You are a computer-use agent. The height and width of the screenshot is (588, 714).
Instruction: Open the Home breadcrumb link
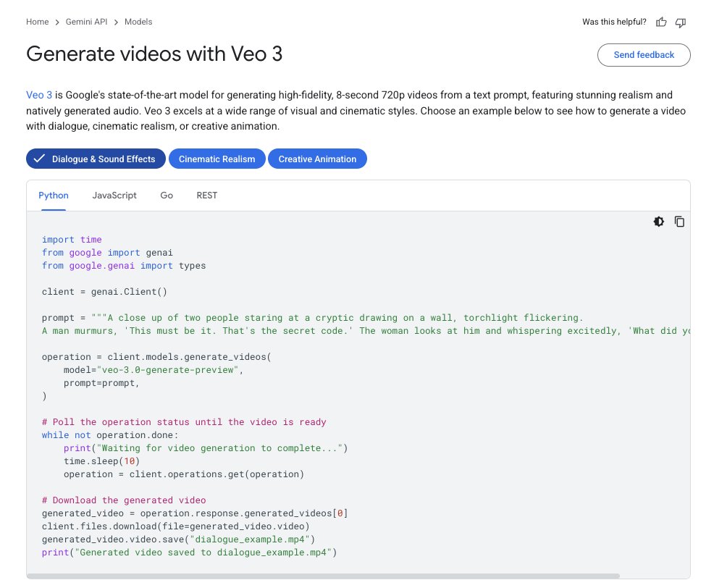coord(38,22)
